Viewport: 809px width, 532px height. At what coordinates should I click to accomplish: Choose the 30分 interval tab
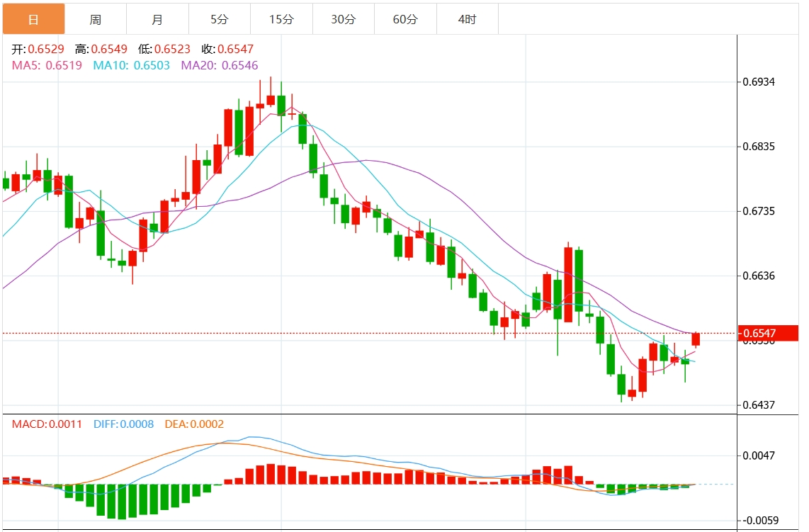point(344,19)
